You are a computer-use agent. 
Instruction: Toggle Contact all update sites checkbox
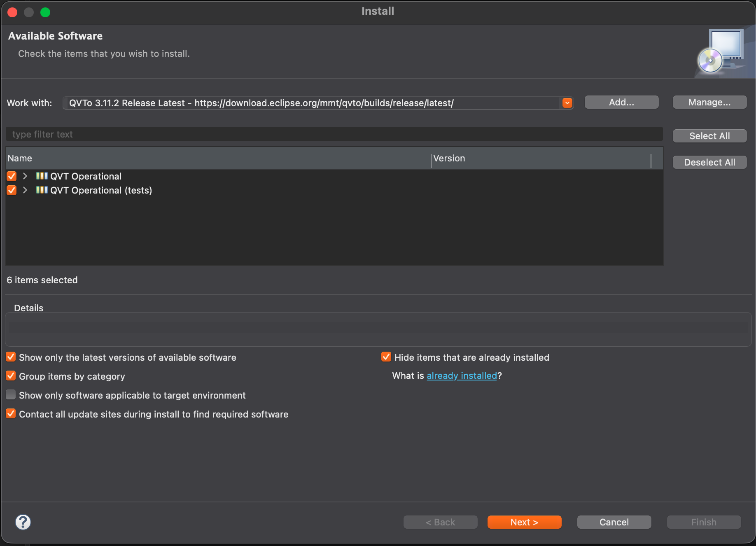tap(11, 414)
